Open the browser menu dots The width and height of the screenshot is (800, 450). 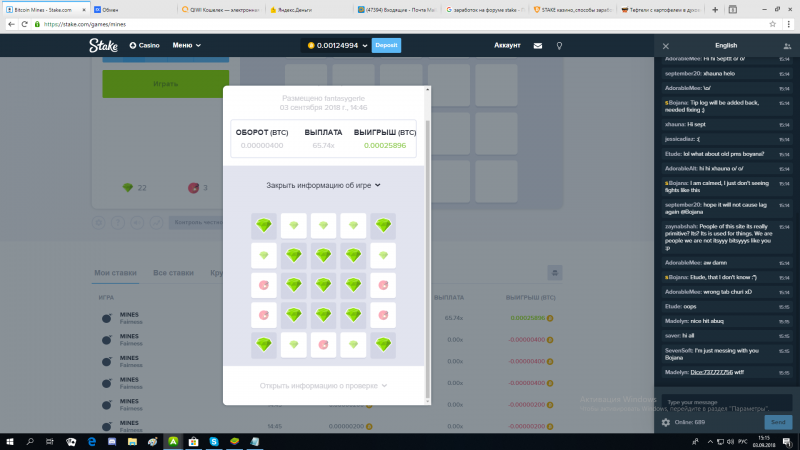pyautogui.click(x=789, y=24)
